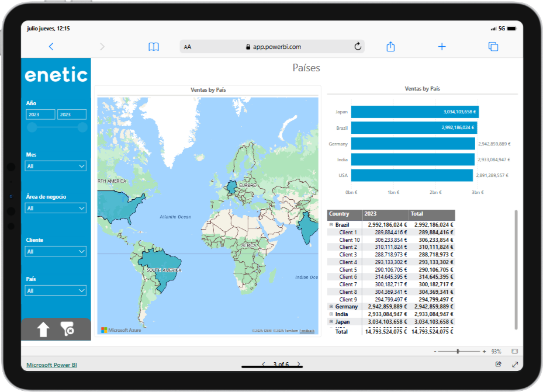
Task: Sort by the 2023 column header
Action: click(x=385, y=214)
